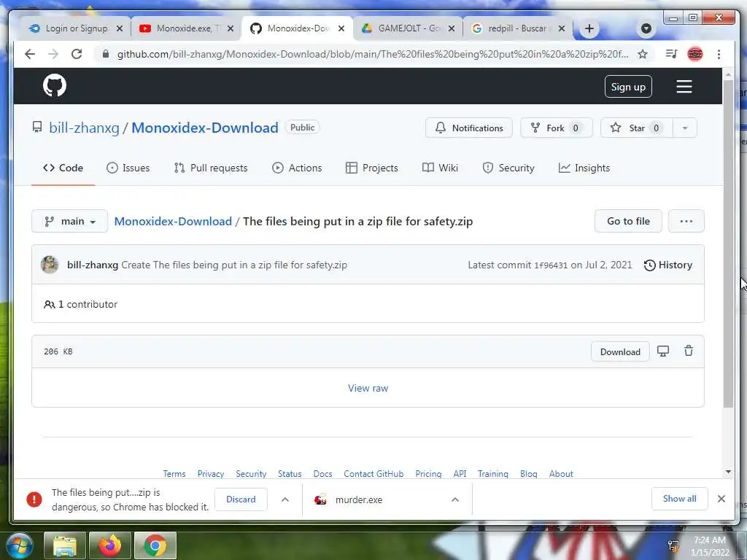Click the system tray network icon
Screen dimensions: 747x560
[673, 545]
